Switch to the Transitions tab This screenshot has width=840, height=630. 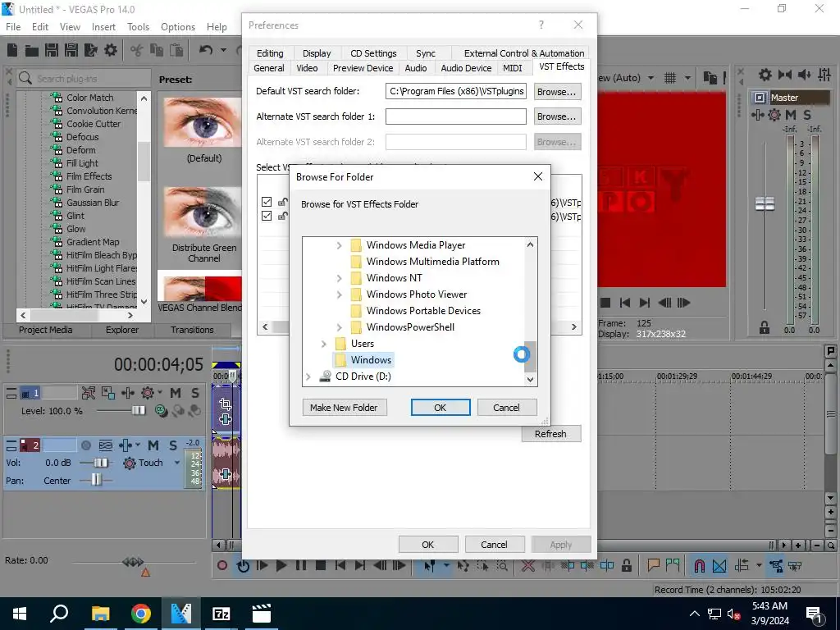coord(192,330)
